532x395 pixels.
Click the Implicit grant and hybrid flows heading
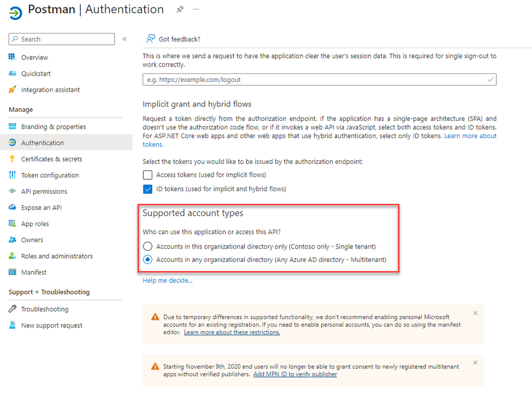(x=197, y=104)
